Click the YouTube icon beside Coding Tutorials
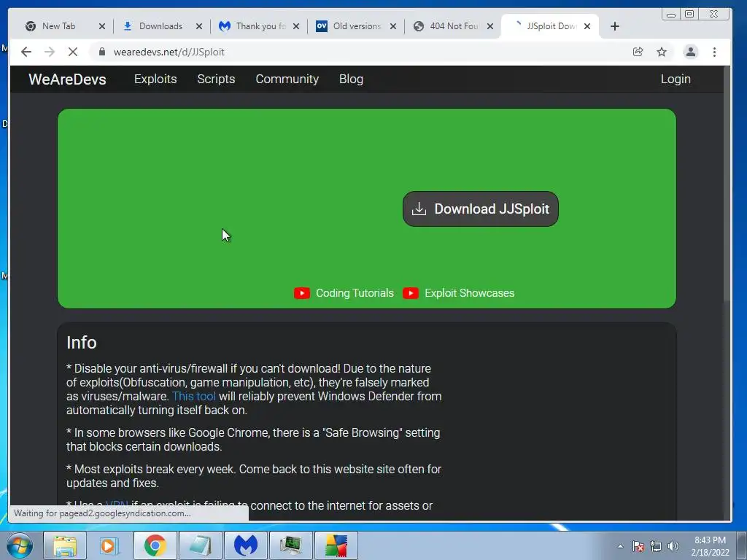This screenshot has height=560, width=747. (301, 293)
